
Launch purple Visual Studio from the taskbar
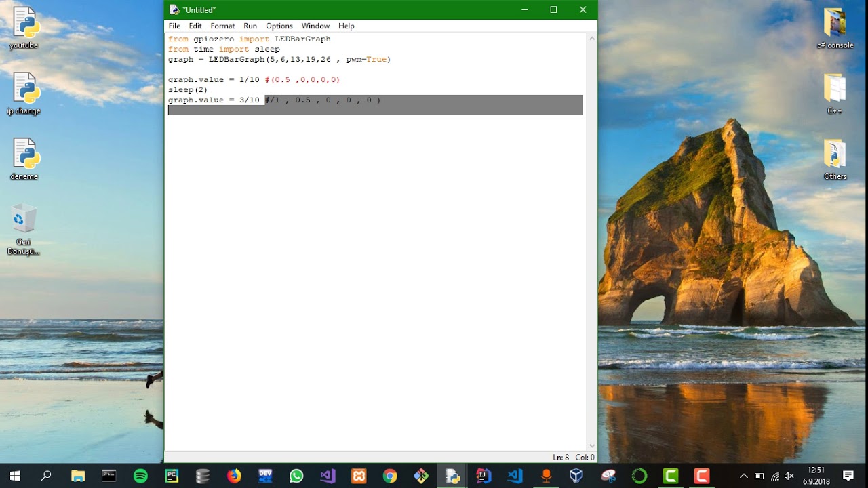tap(328, 476)
